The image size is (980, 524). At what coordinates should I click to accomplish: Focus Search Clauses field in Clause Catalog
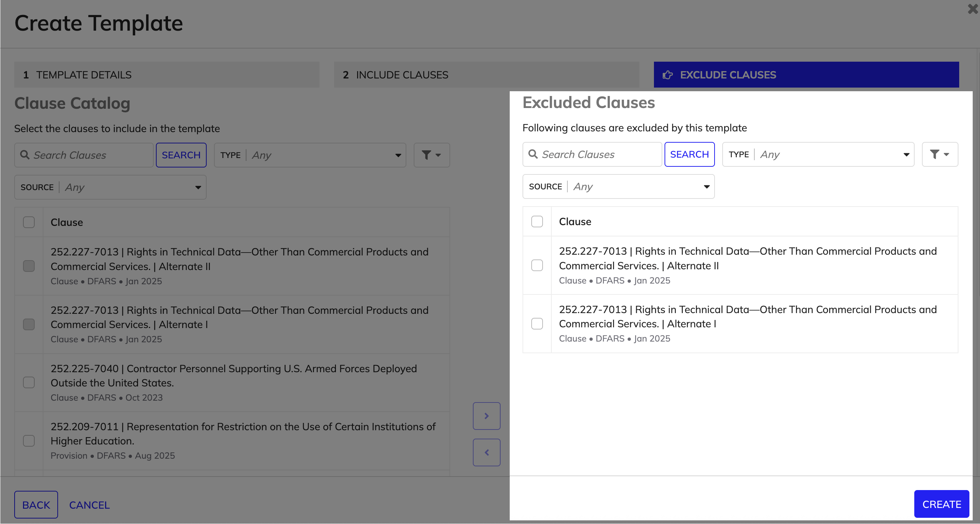coord(84,155)
